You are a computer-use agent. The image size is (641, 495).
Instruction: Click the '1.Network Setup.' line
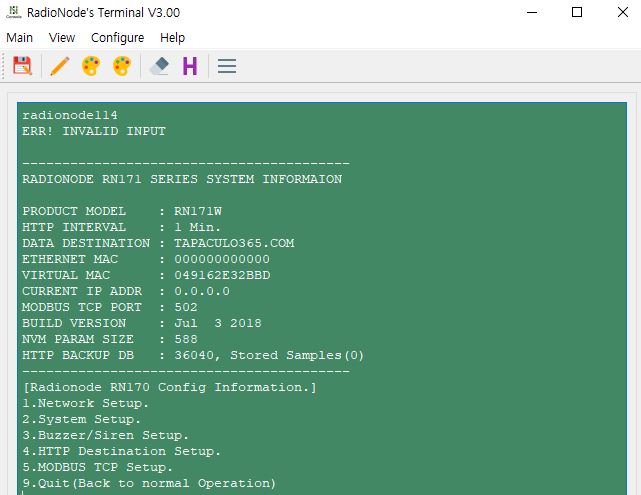click(85, 403)
